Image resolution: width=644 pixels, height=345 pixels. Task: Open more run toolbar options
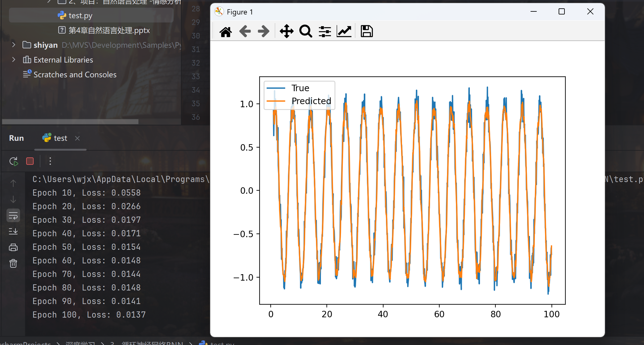tap(50, 161)
